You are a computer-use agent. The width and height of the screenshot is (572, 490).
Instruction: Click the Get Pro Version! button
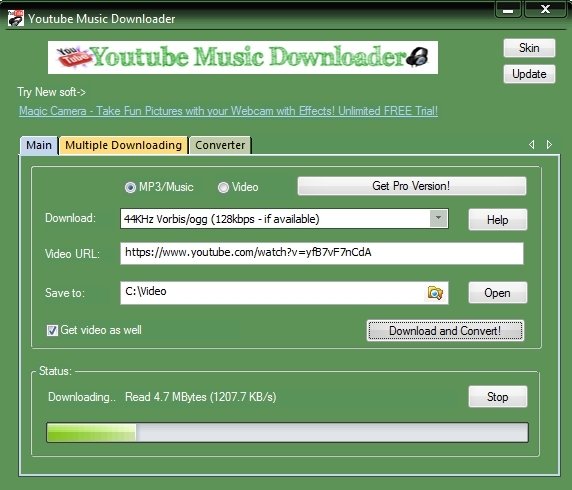pyautogui.click(x=412, y=186)
